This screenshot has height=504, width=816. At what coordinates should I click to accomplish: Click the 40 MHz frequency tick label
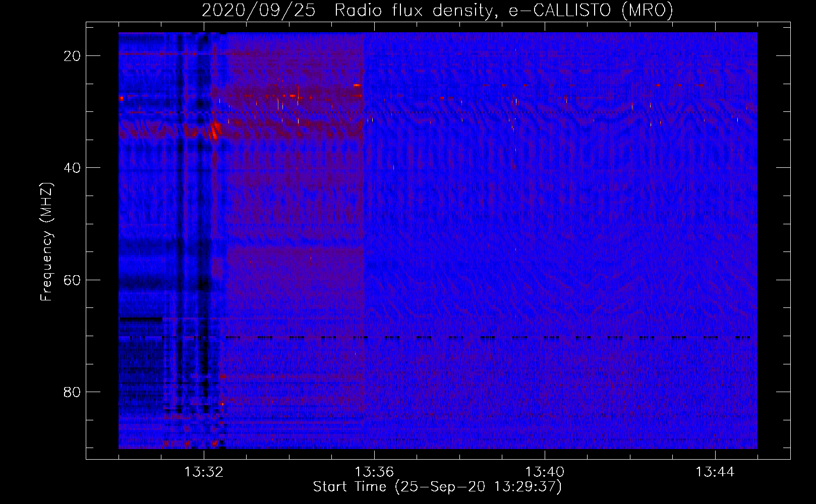point(73,168)
